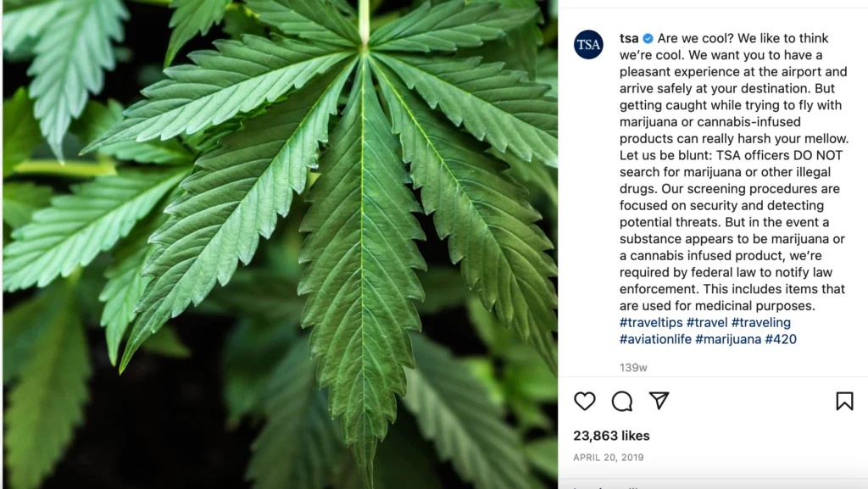Click the 'are used for medicinal purposes.' caption line
This screenshot has width=868, height=489.
(x=717, y=306)
